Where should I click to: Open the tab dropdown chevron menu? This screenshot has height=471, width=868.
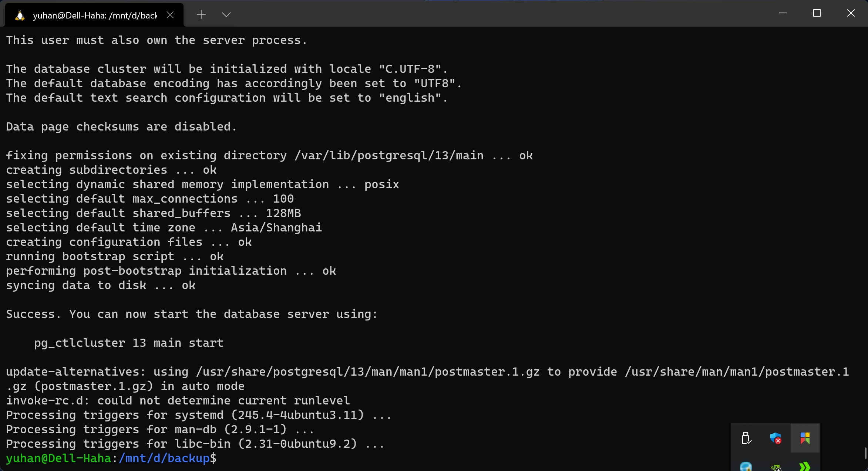[x=226, y=15]
